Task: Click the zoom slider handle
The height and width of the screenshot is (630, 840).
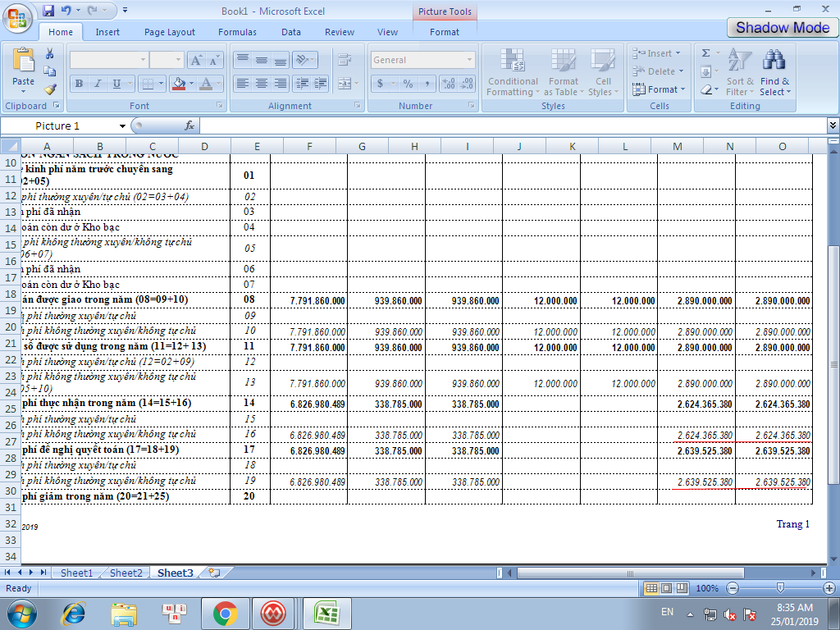Action: click(780, 589)
